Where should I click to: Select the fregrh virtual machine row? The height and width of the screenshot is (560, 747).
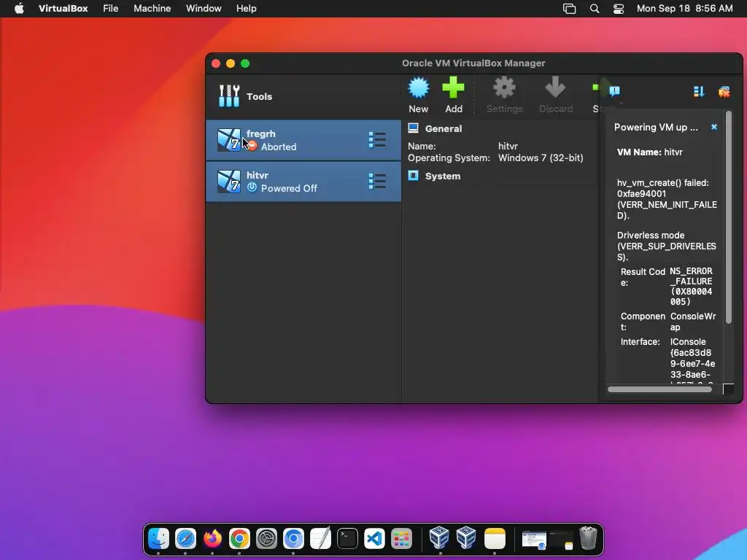click(x=303, y=140)
